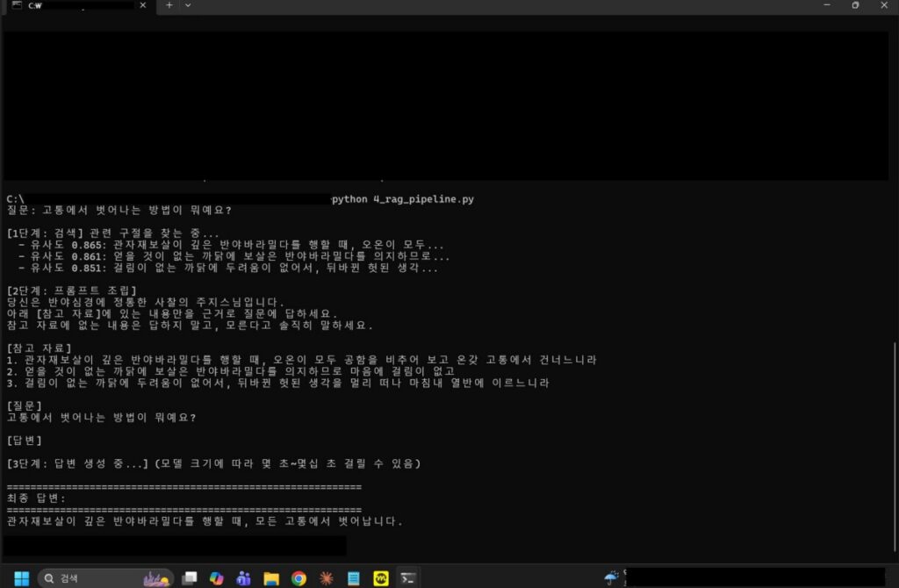The image size is (899, 588).
Task: Click the '유사도 0.851' result line
Action: 227,268
